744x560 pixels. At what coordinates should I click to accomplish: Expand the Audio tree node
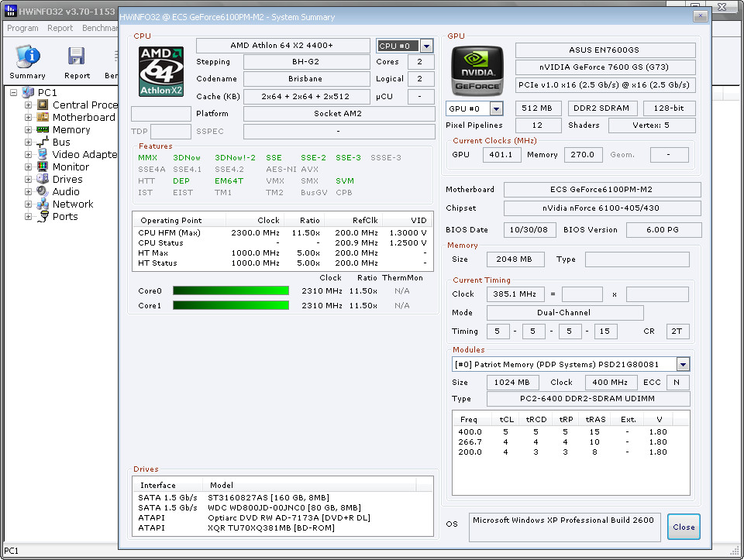28,191
